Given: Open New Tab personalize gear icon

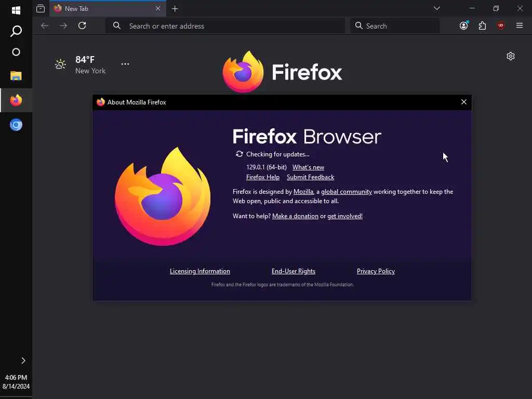Looking at the screenshot, I should pyautogui.click(x=511, y=56).
